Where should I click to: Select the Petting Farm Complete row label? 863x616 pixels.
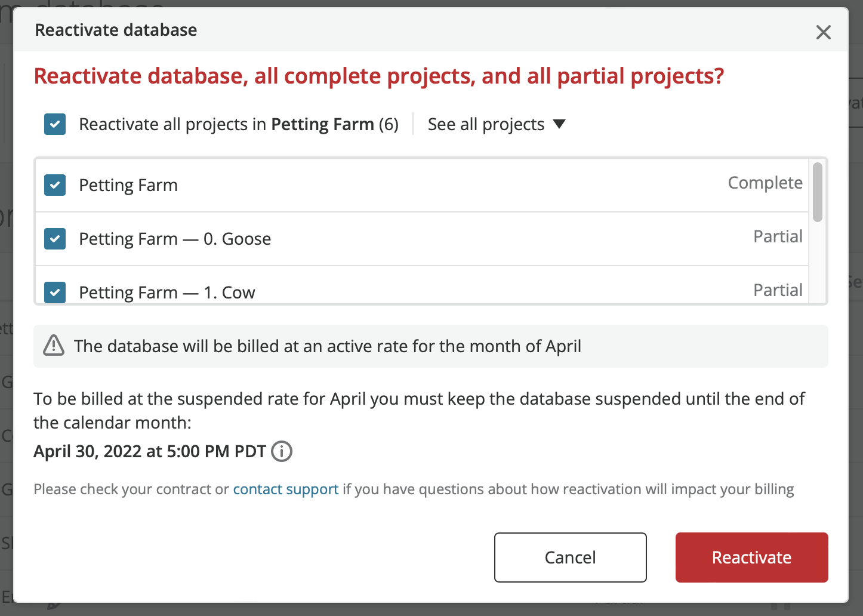tap(128, 185)
